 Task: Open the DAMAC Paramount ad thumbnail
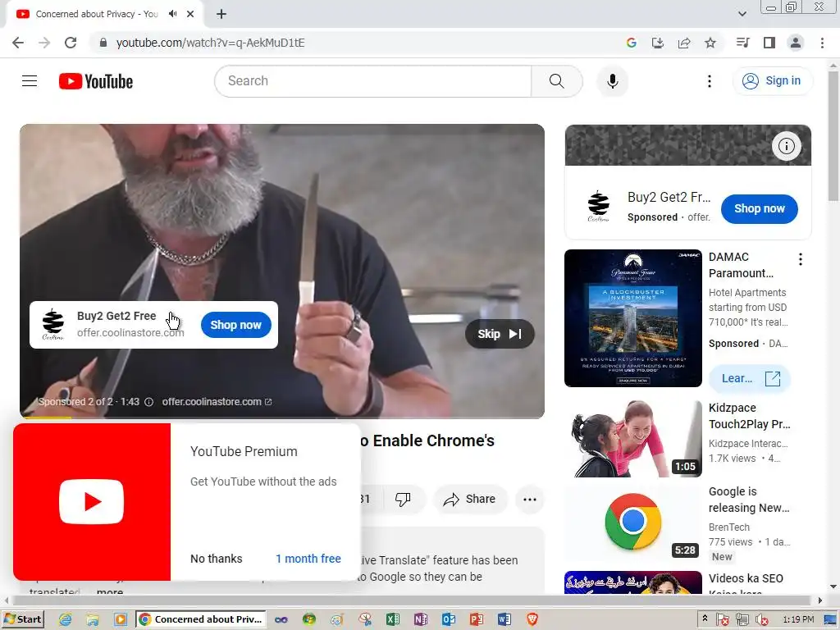pyautogui.click(x=632, y=318)
